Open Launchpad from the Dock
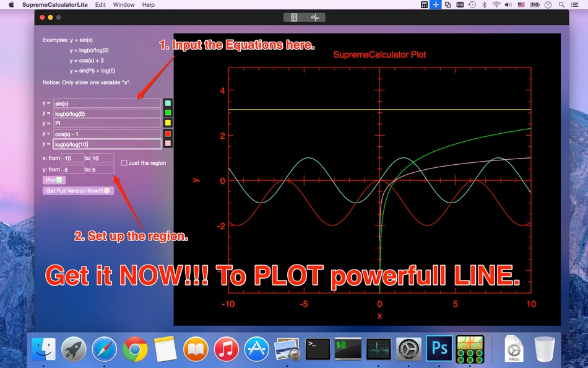 [x=74, y=349]
